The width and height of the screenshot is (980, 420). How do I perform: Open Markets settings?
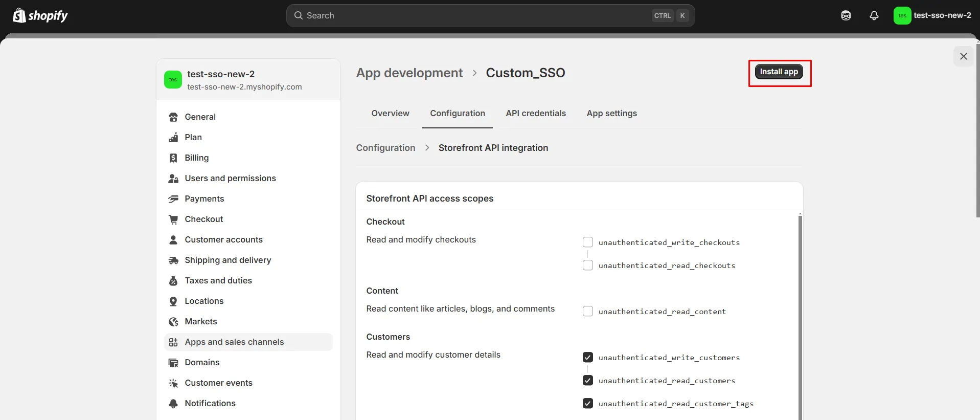[248, 321]
